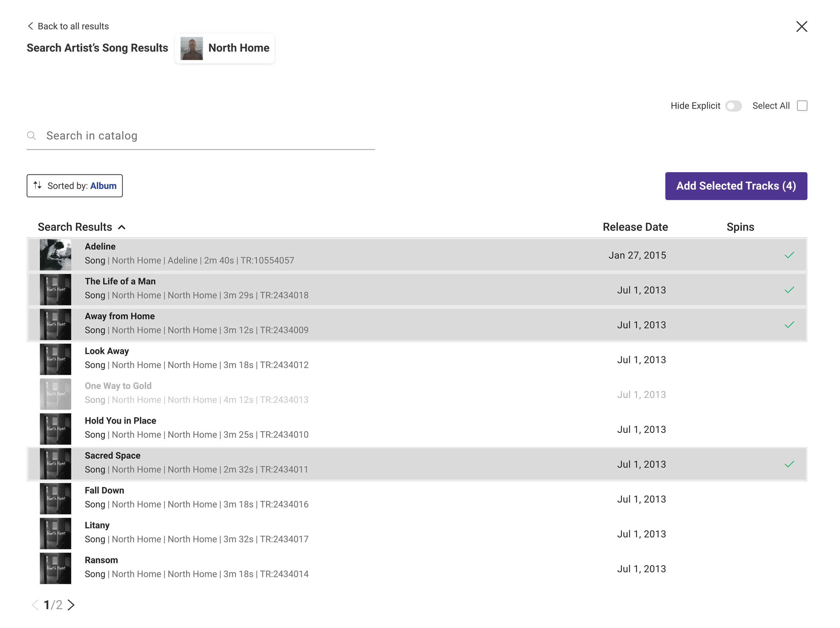Uncheck The Life of a Man track
This screenshot has height=628, width=840.
789,290
